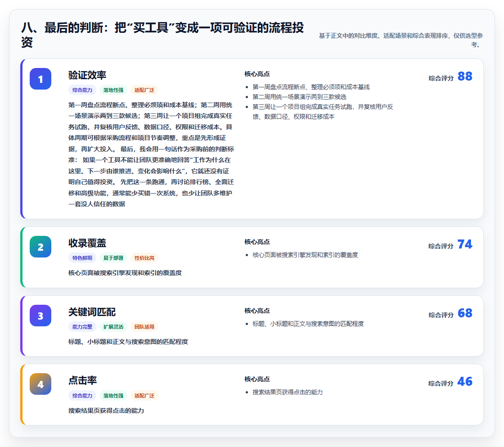The width and height of the screenshot is (504, 447).
Task: Click the 验证效率 long description paragraph
Action: [151, 154]
